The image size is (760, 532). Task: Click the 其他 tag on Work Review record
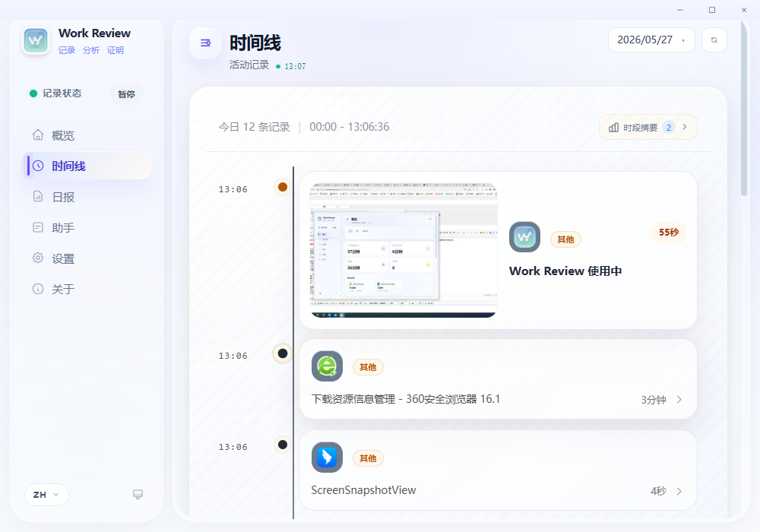pyautogui.click(x=565, y=239)
